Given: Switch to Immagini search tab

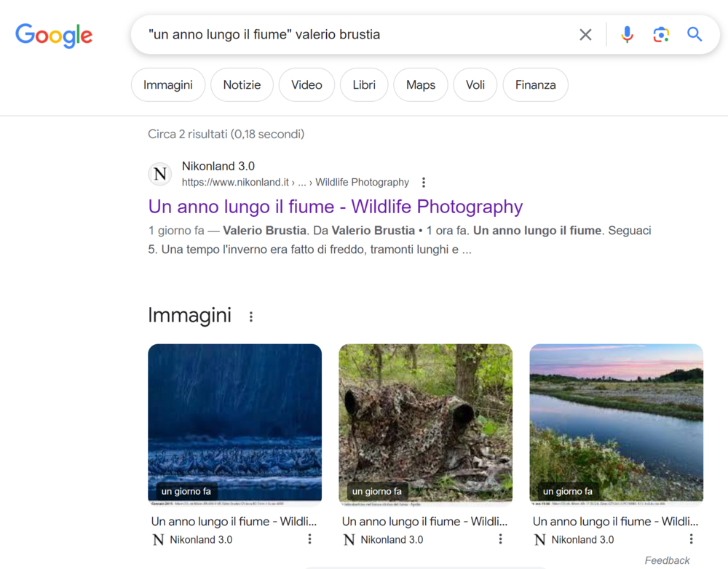Looking at the screenshot, I should click(x=168, y=85).
